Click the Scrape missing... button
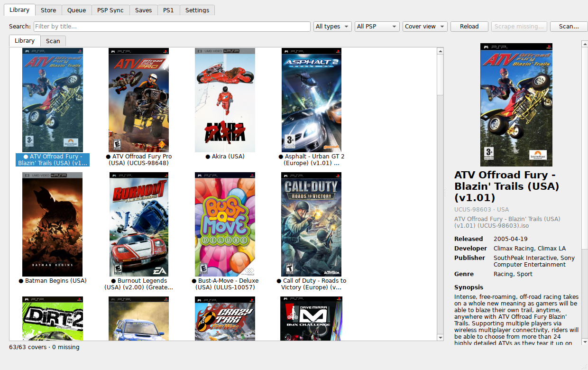Screen dimensions: 588x370 coord(519,27)
